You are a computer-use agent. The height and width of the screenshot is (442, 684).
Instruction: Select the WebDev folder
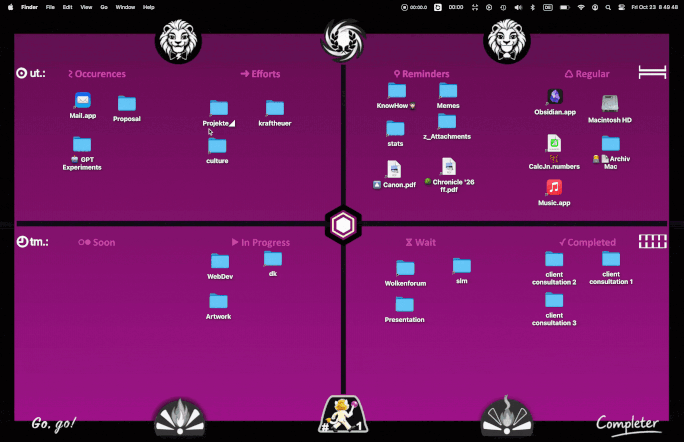coord(220,261)
